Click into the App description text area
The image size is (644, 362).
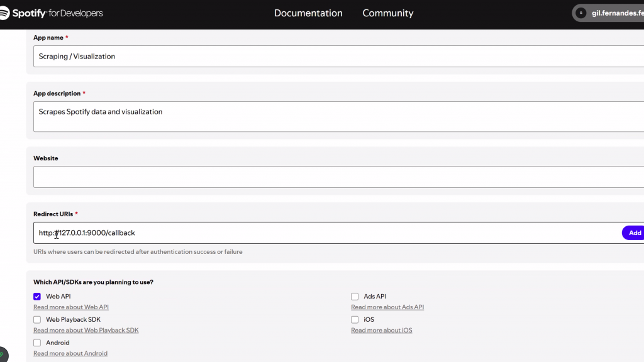338,116
